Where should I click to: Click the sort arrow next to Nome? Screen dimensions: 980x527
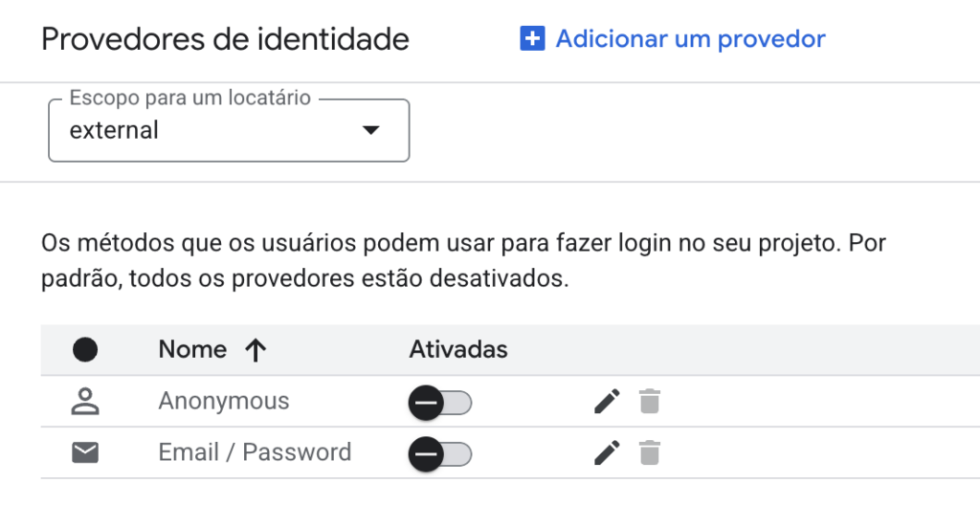pos(255,350)
